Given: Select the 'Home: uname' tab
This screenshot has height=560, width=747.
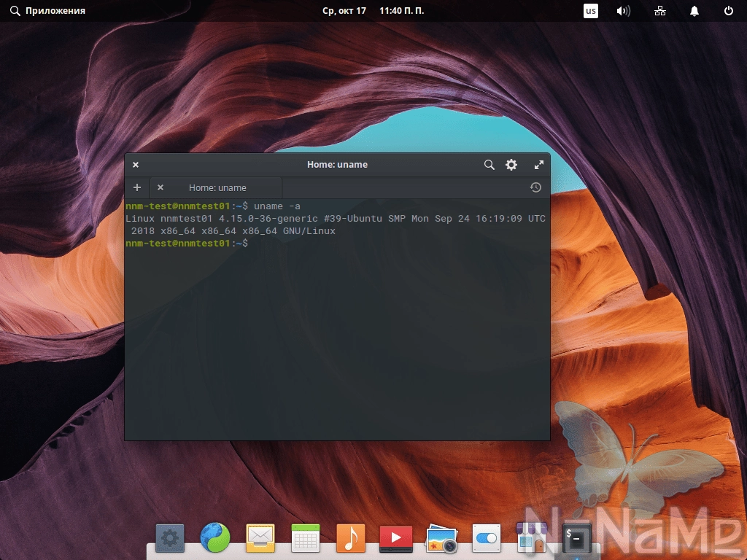Looking at the screenshot, I should click(x=216, y=187).
